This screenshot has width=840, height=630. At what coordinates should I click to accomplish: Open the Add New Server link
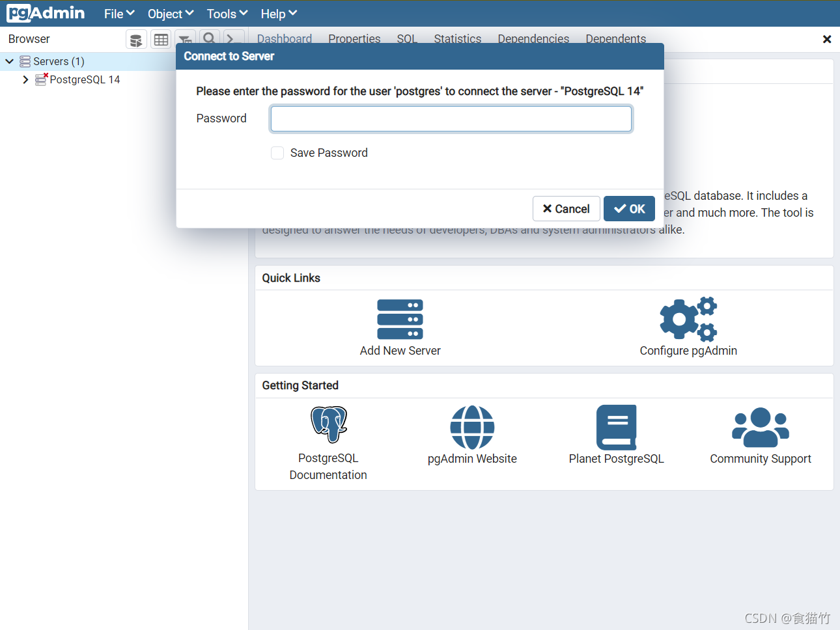[x=400, y=351]
